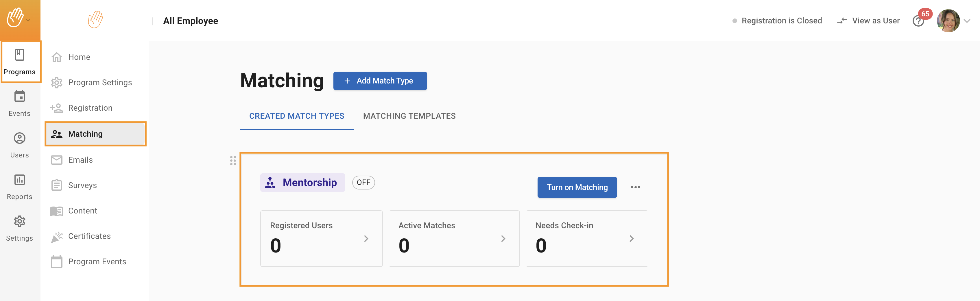Open Surveys from the sidebar
The width and height of the screenshot is (980, 301).
[82, 185]
